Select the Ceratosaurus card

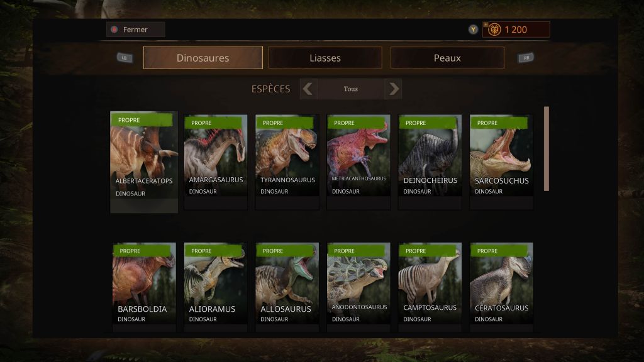coord(501,287)
